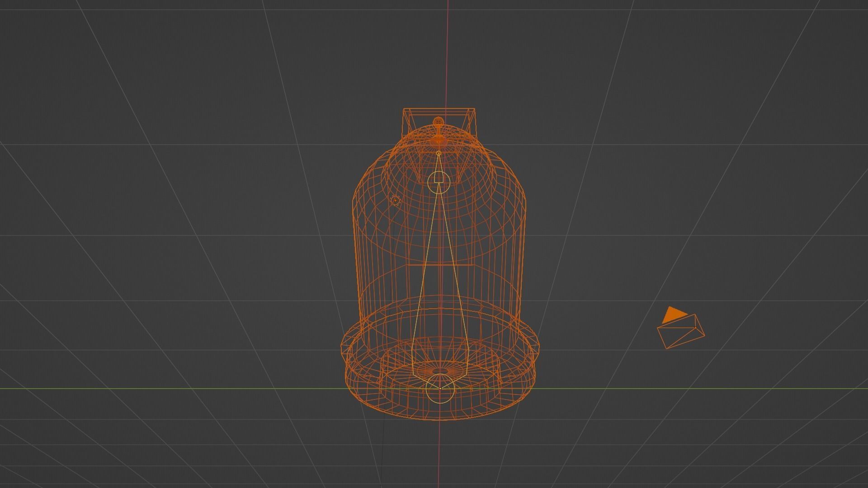This screenshot has height=488, width=868.
Task: Click the yellow circle with square inside
Action: point(439,182)
